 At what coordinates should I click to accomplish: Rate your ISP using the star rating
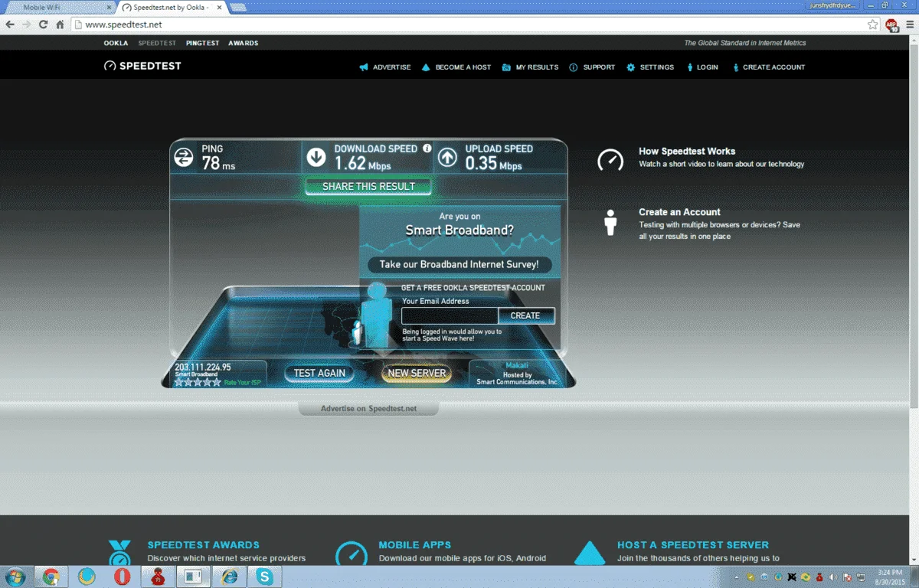[198, 381]
